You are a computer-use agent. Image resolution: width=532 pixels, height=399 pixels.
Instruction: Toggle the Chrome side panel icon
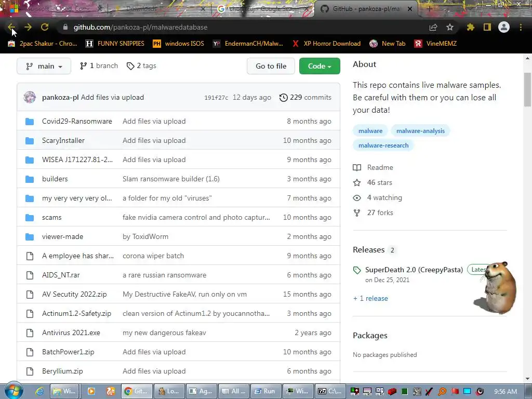coord(487,27)
